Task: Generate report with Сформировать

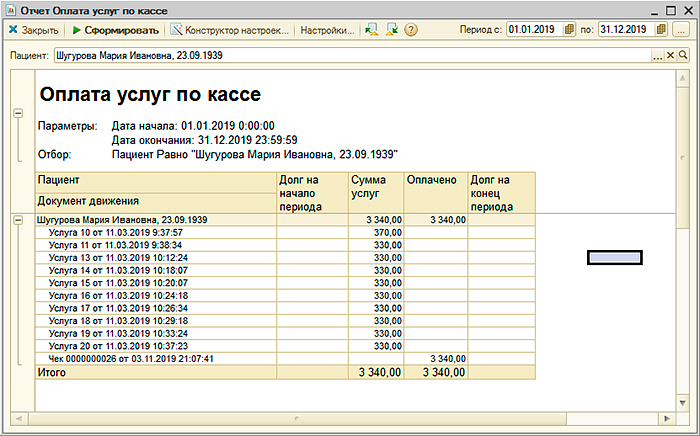Action: pyautogui.click(x=117, y=30)
